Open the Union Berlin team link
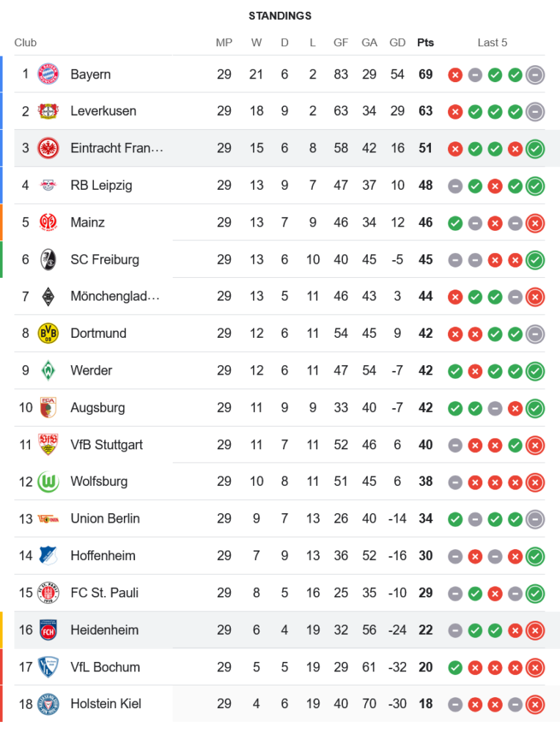 (105, 518)
